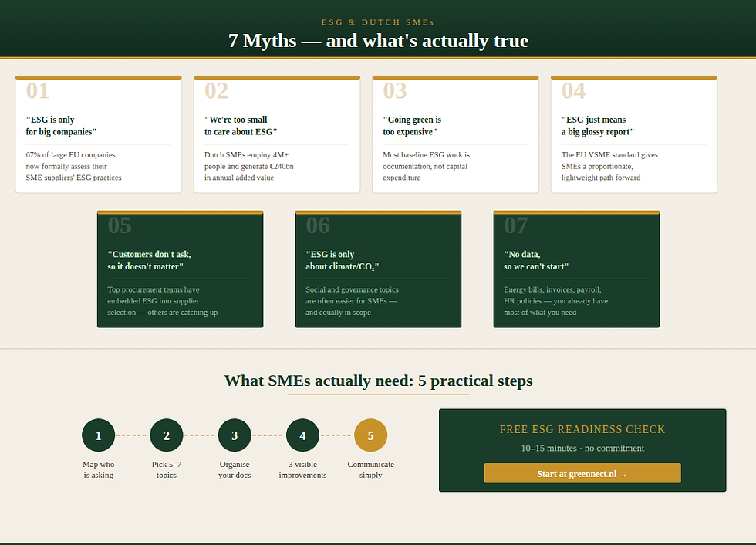Open myth card 04 'ESG just means a big glossy report'
The image size is (756, 545).
(x=633, y=133)
